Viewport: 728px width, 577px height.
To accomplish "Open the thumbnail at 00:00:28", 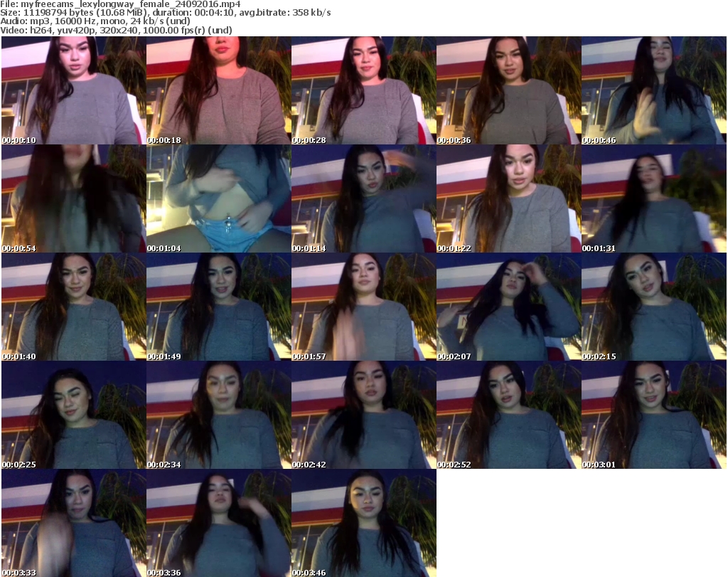I will coord(364,90).
